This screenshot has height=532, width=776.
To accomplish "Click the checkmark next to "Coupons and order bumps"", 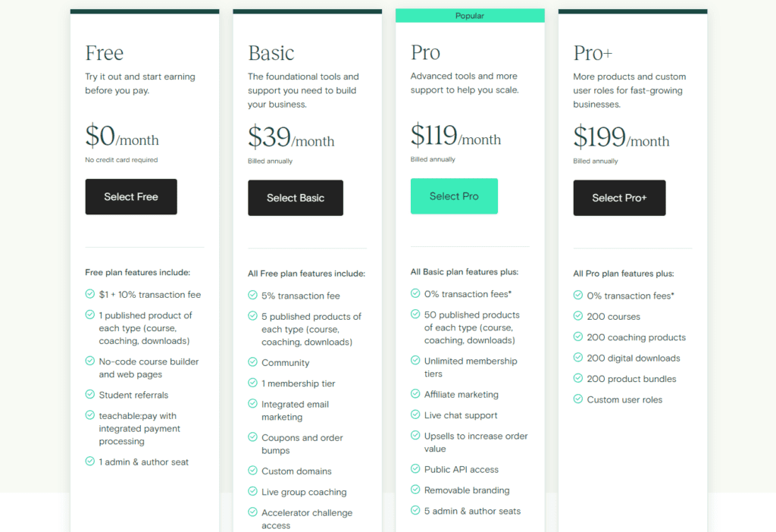I will (251, 438).
